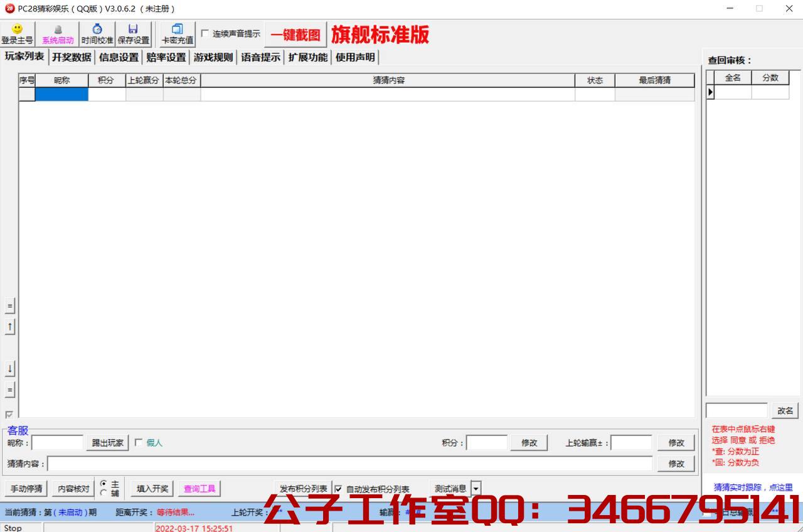Click 修改 button next to 上轮输赢±
The width and height of the screenshot is (803, 532).
click(676, 443)
